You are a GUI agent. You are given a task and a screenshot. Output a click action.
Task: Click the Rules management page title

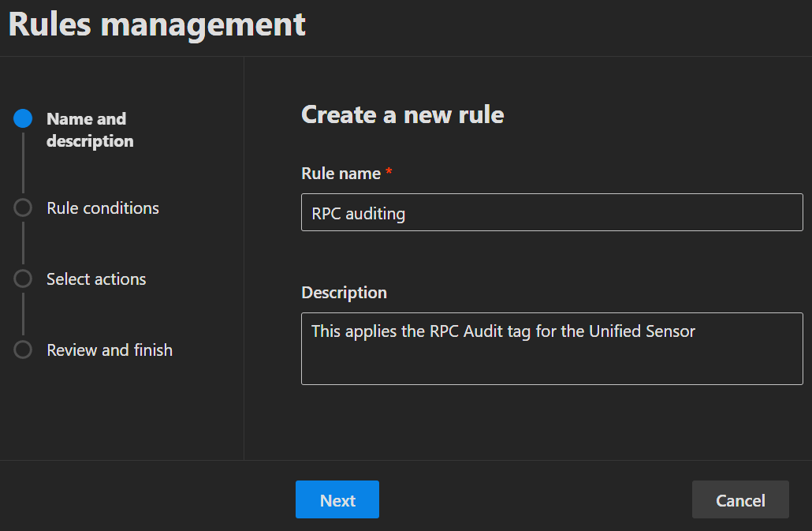pyautogui.click(x=157, y=24)
